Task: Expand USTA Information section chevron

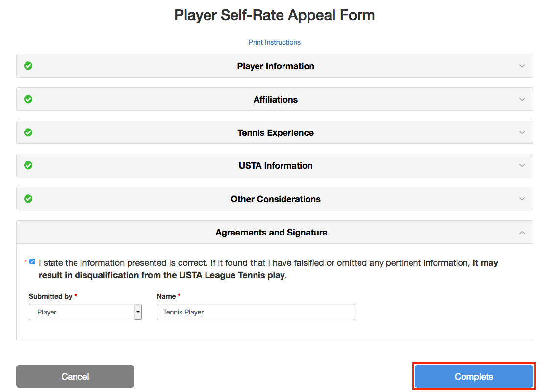Action: click(522, 166)
